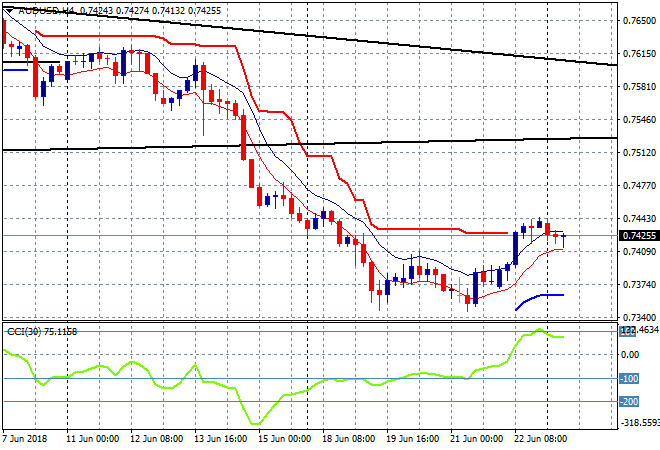Click the 0.75810 price axis label
The height and width of the screenshot is (450, 660).
[x=639, y=87]
